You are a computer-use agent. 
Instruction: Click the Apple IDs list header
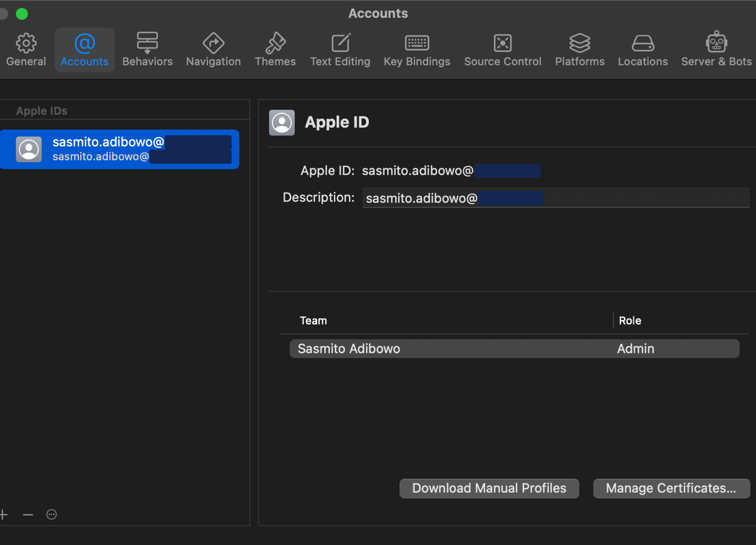(42, 111)
